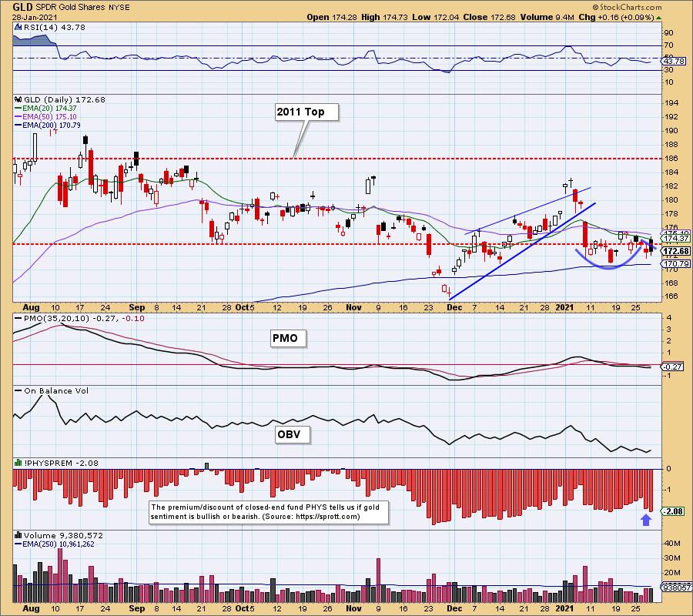Click the candlestick icon beside GLD (Daily)
The image size is (693, 616).
18,99
